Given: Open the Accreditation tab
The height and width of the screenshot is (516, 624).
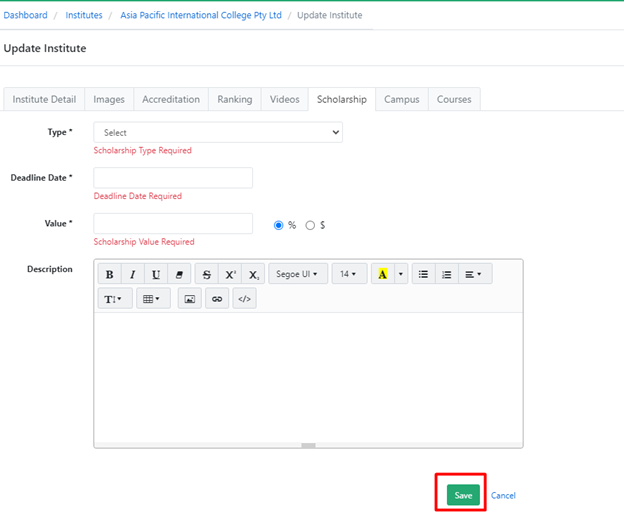Looking at the screenshot, I should coord(171,99).
